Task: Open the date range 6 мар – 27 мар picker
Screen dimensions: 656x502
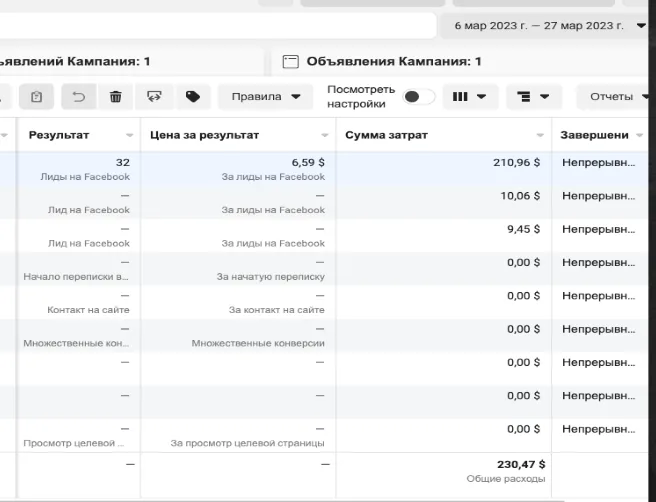Action: click(546, 26)
